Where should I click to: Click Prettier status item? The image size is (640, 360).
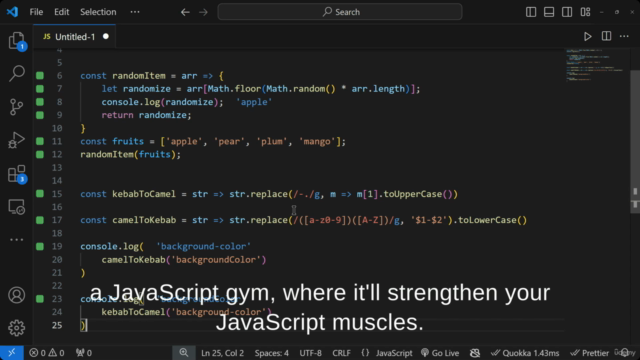click(x=589, y=353)
